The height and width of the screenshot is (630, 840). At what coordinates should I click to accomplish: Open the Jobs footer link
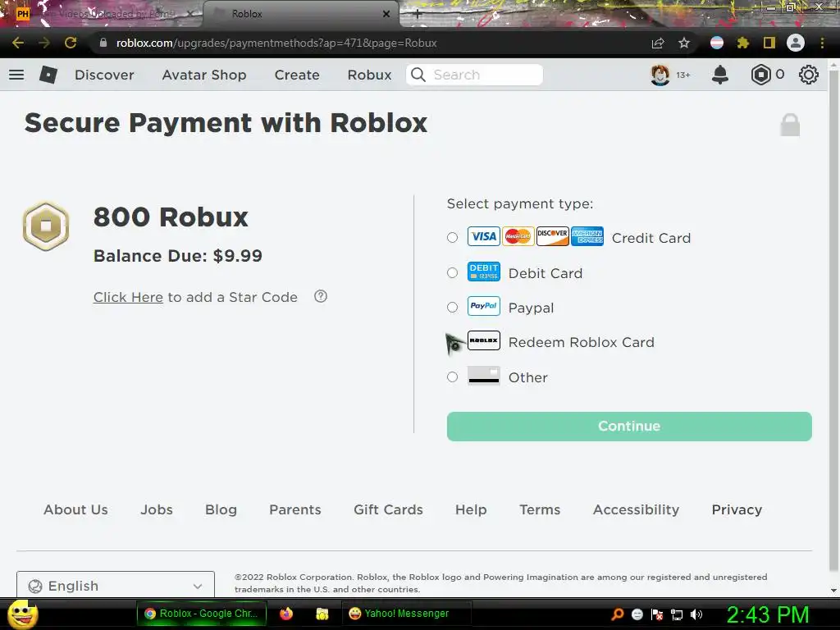coord(157,509)
